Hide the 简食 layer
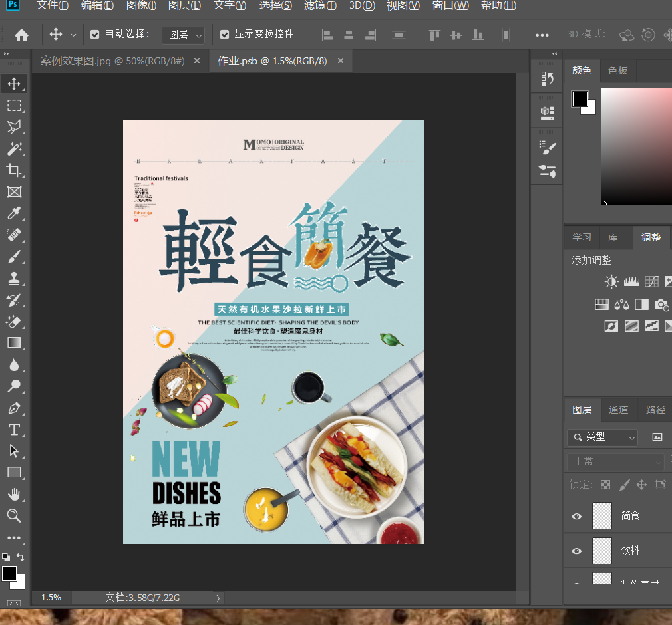Screen dimensions: 672x625 pyautogui.click(x=577, y=516)
